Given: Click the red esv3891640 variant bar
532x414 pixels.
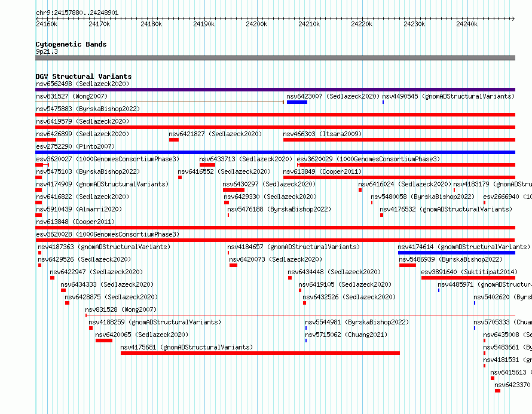Looking at the screenshot, I should pyautogui.click(x=468, y=278).
